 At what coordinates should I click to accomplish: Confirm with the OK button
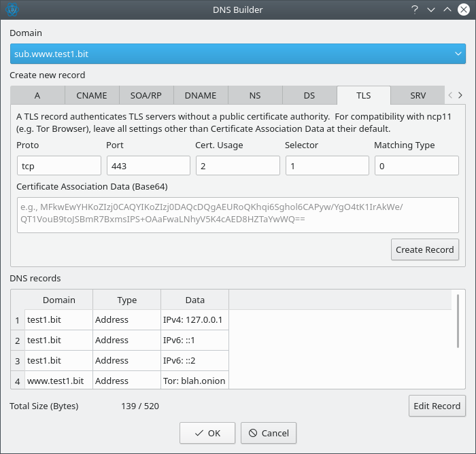[207, 433]
